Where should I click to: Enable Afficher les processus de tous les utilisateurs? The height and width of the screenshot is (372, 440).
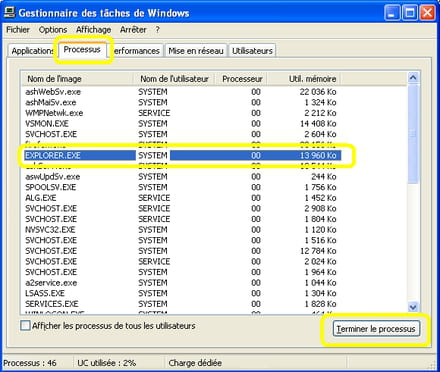point(25,325)
